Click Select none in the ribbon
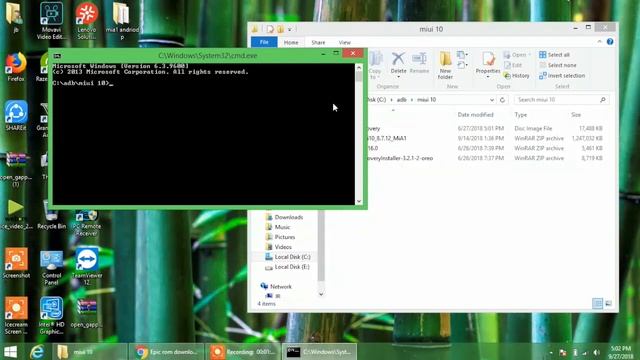 [x=558, y=65]
